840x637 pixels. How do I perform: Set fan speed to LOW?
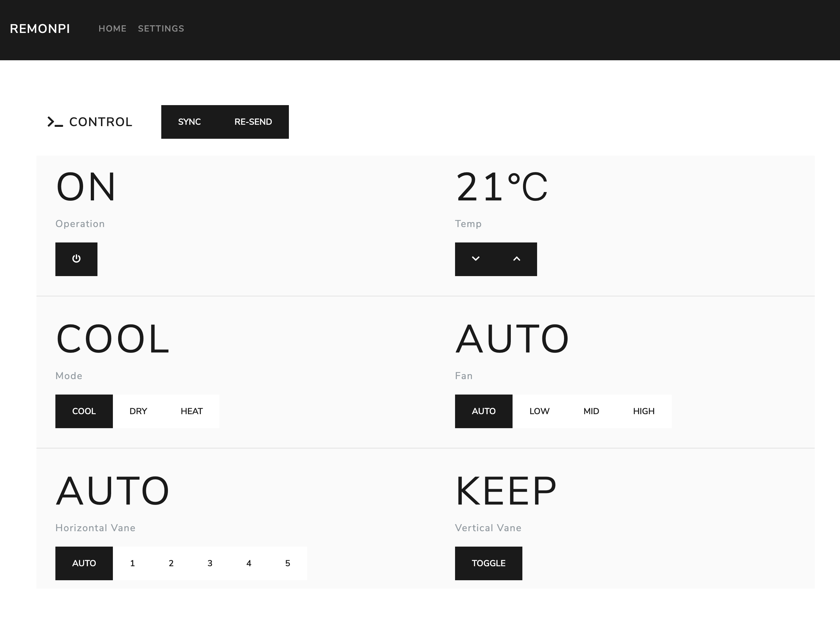coord(539,411)
